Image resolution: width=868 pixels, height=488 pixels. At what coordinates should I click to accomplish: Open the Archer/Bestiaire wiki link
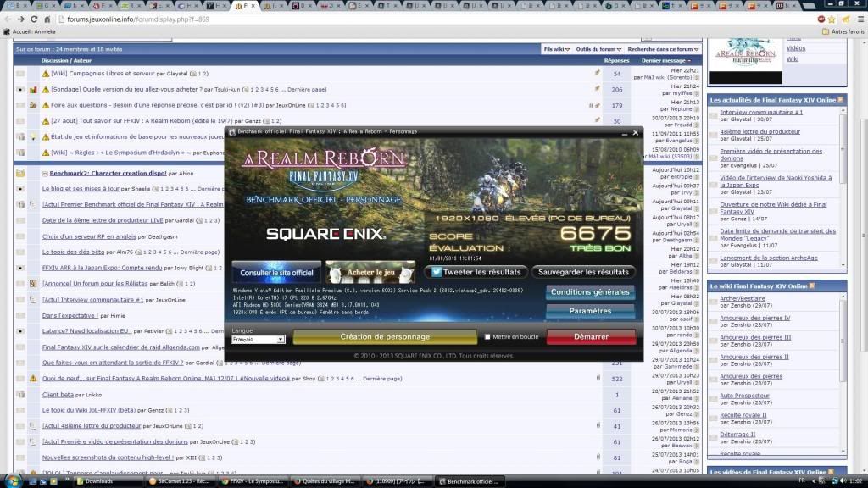(x=743, y=299)
